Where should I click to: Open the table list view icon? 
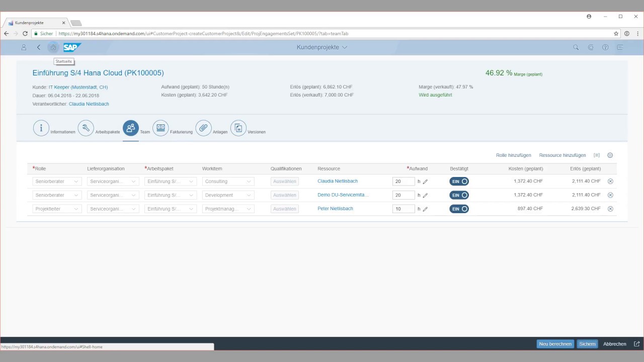point(597,155)
